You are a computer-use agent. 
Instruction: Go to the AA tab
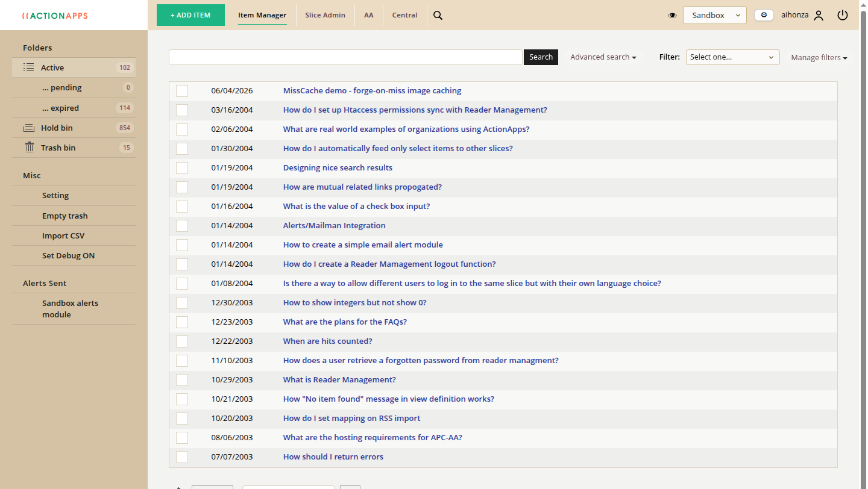pyautogui.click(x=369, y=15)
